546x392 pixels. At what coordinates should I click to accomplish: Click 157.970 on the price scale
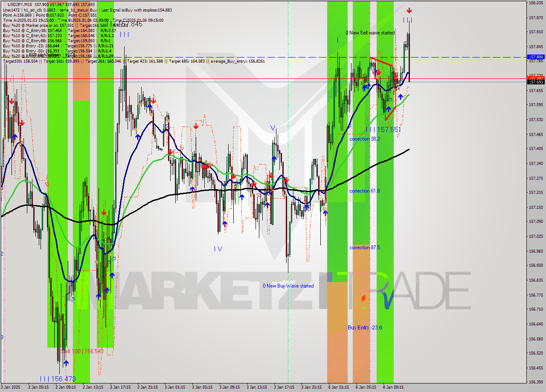click(536, 17)
